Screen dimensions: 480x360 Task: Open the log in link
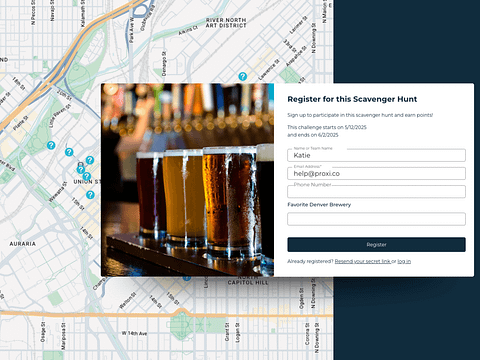coord(404,261)
